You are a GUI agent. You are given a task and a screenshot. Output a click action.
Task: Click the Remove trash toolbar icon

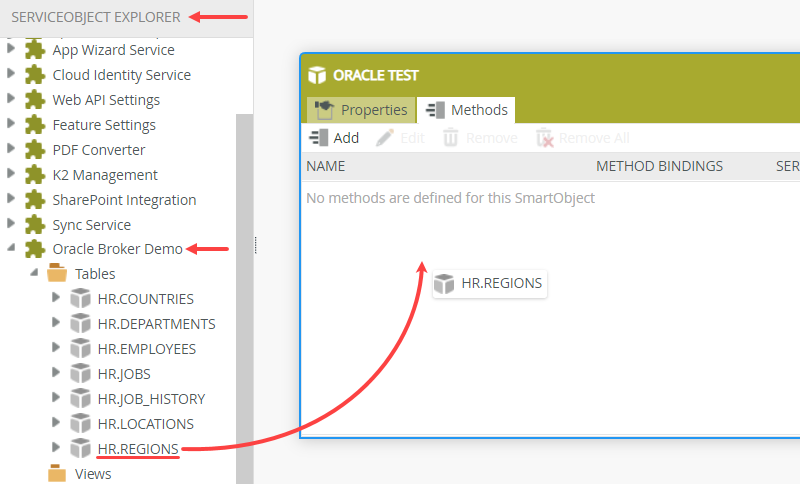pyautogui.click(x=451, y=138)
